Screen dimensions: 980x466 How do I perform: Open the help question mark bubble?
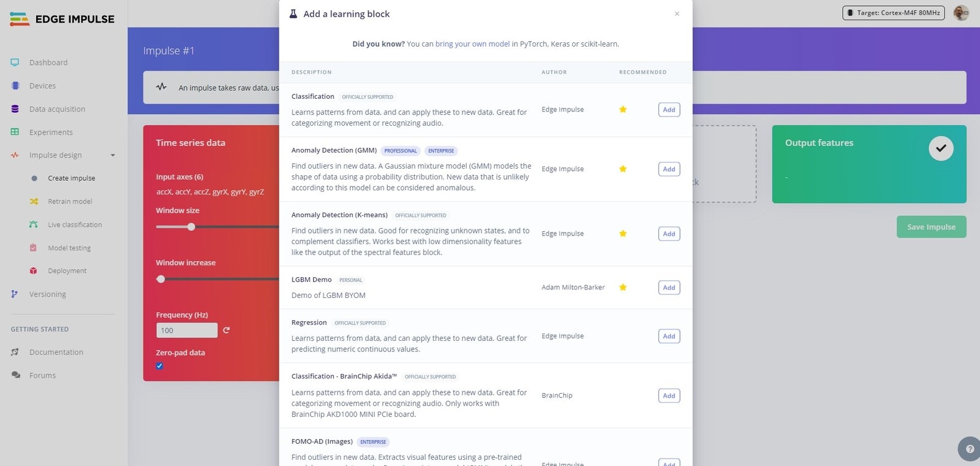[x=970, y=449]
